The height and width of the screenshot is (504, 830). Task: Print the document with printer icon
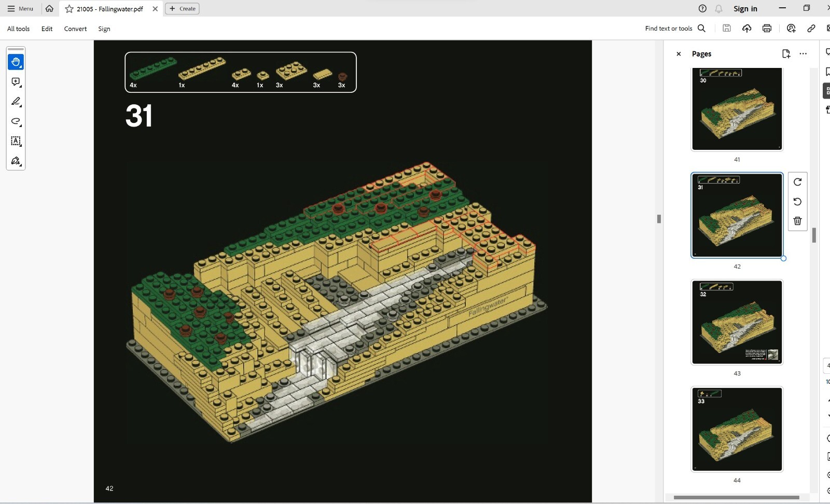(x=767, y=29)
